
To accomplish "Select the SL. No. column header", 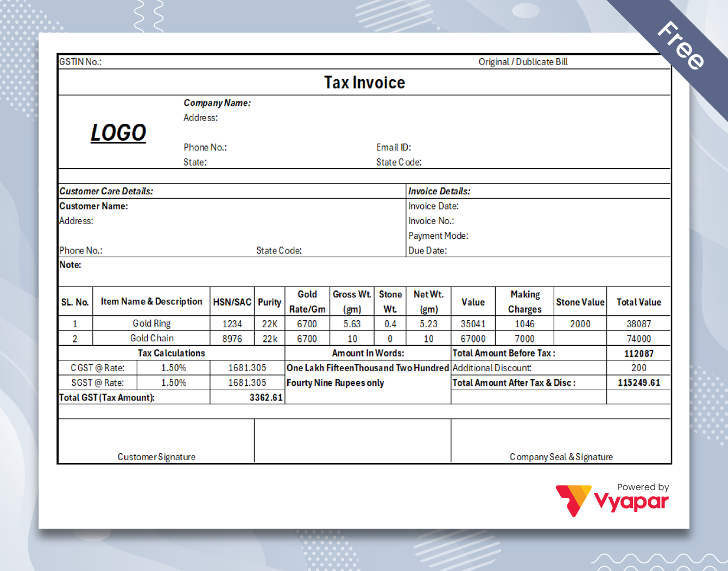I will (x=75, y=302).
